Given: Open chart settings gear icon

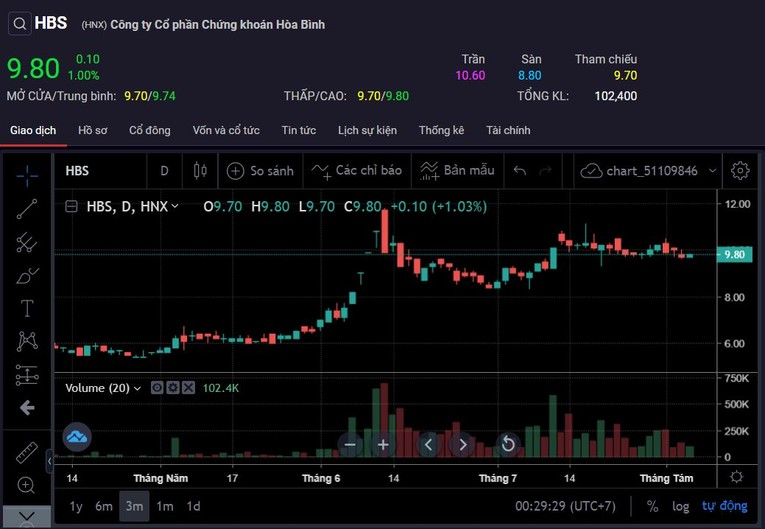Looking at the screenshot, I should coord(740,171).
